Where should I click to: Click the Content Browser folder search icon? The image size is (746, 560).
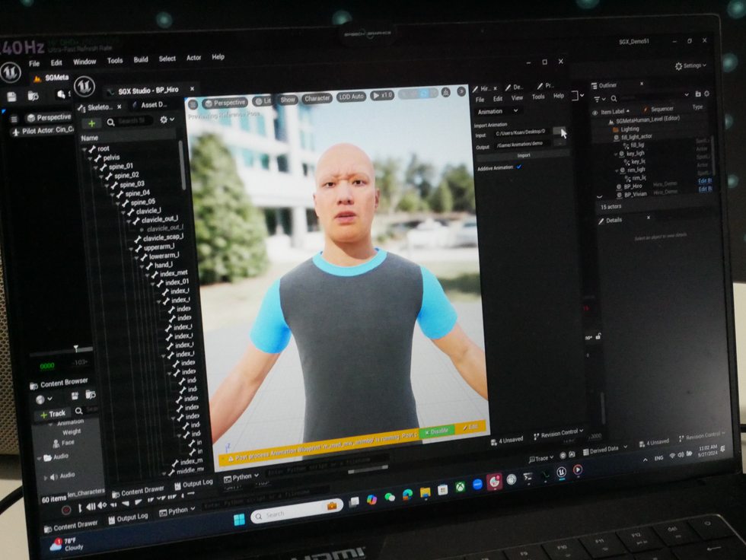click(x=90, y=394)
